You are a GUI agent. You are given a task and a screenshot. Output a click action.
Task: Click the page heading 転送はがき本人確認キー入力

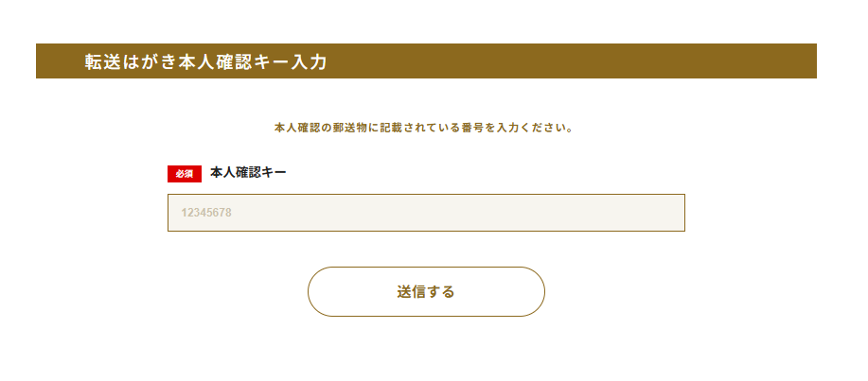[x=205, y=61]
